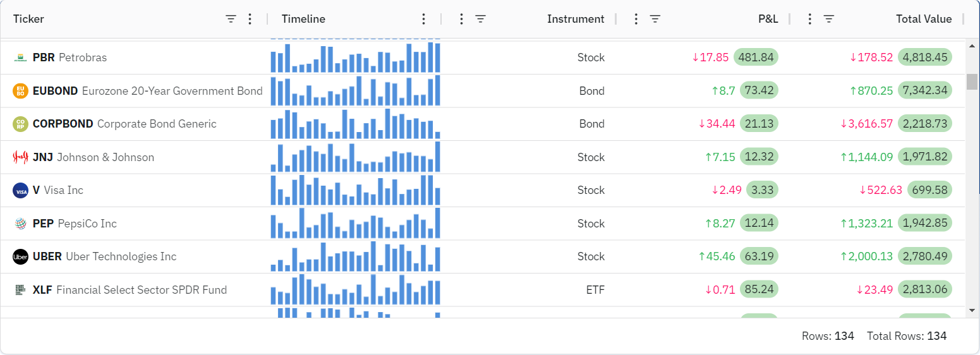Click the 21.13 P&L badge
The image size is (980, 355).
coord(759,124)
